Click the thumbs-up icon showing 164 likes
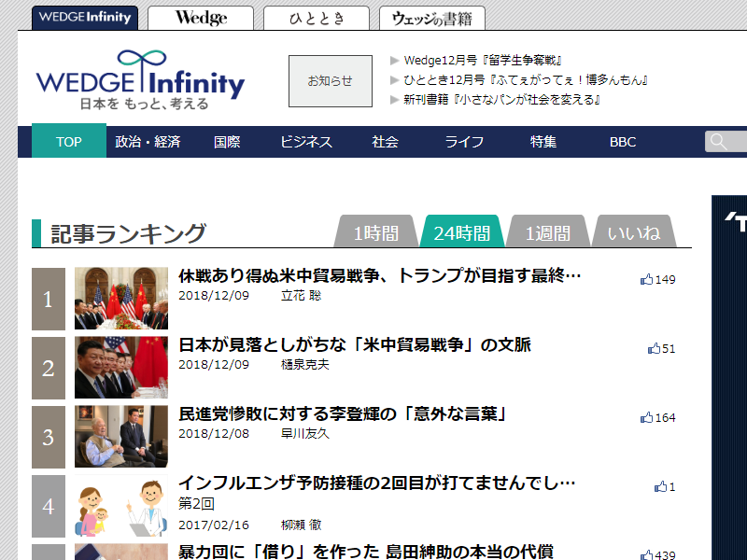Viewport: 747px width, 560px height. [x=646, y=417]
